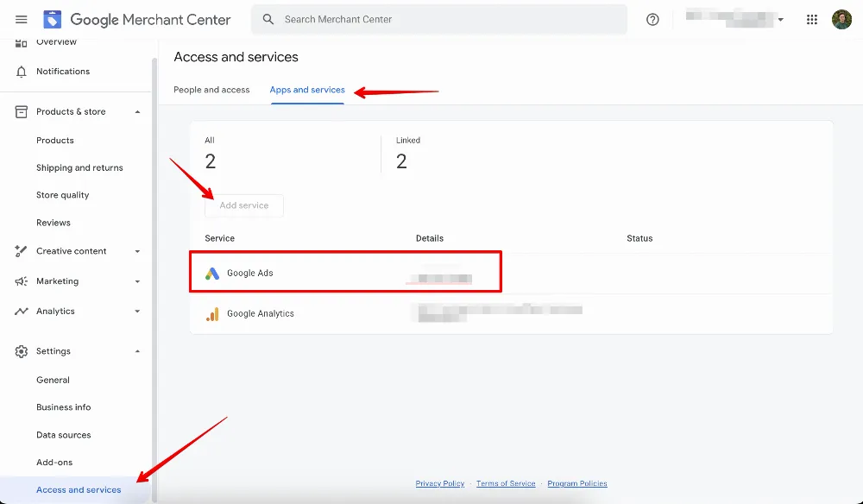
Task: Open Shipping and returns
Action: pyautogui.click(x=79, y=167)
